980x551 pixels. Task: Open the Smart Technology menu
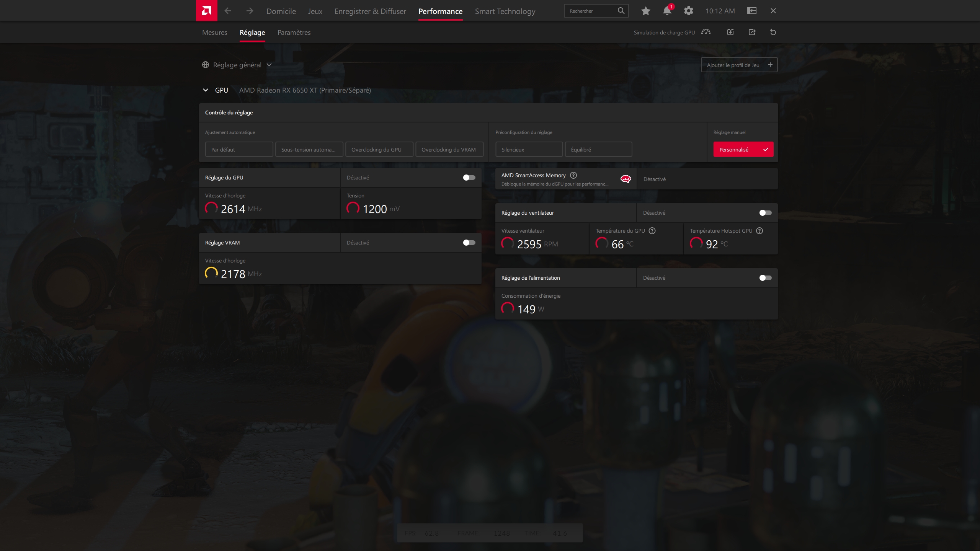505,11
